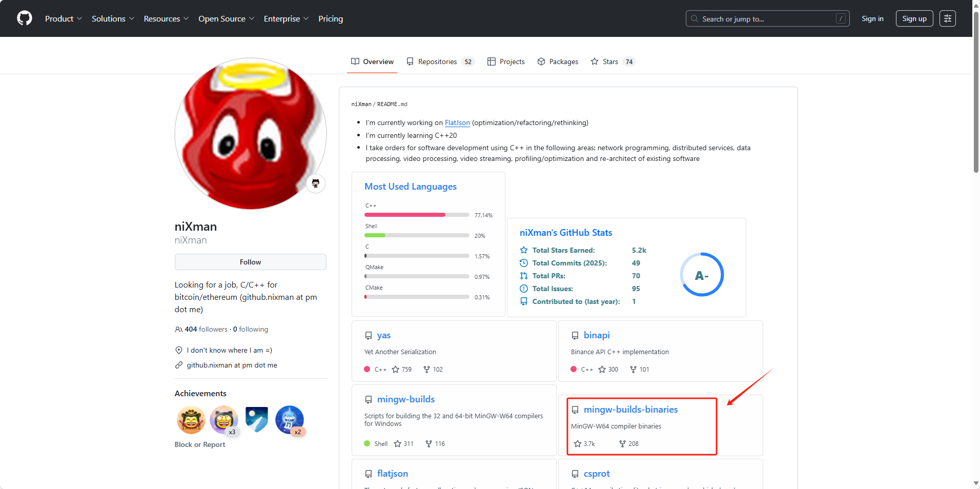Switch to the Repositories tab

coord(440,62)
